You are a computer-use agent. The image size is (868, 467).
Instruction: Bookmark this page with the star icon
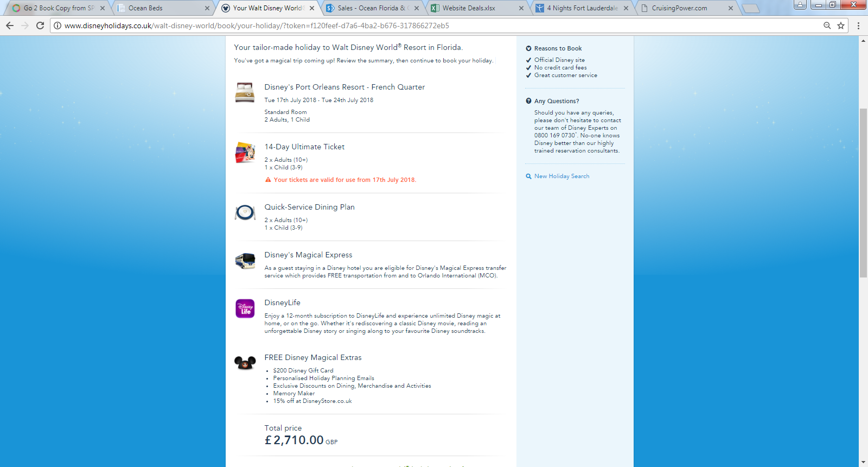point(841,26)
